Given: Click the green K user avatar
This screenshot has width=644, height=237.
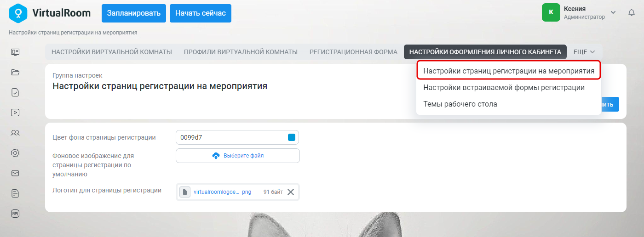Looking at the screenshot, I should pos(551,12).
